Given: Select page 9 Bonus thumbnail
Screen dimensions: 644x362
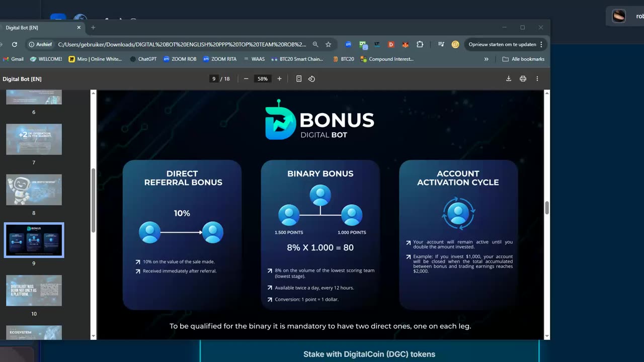Looking at the screenshot, I should pyautogui.click(x=34, y=240).
